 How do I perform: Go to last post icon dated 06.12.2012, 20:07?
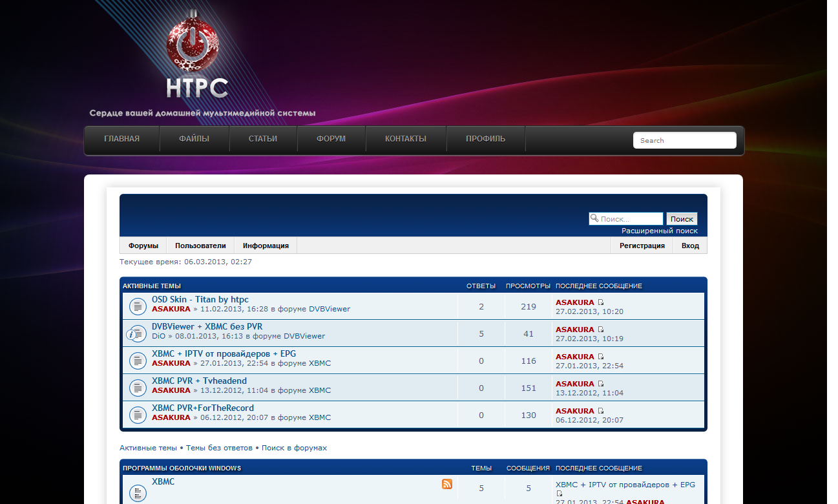click(601, 411)
